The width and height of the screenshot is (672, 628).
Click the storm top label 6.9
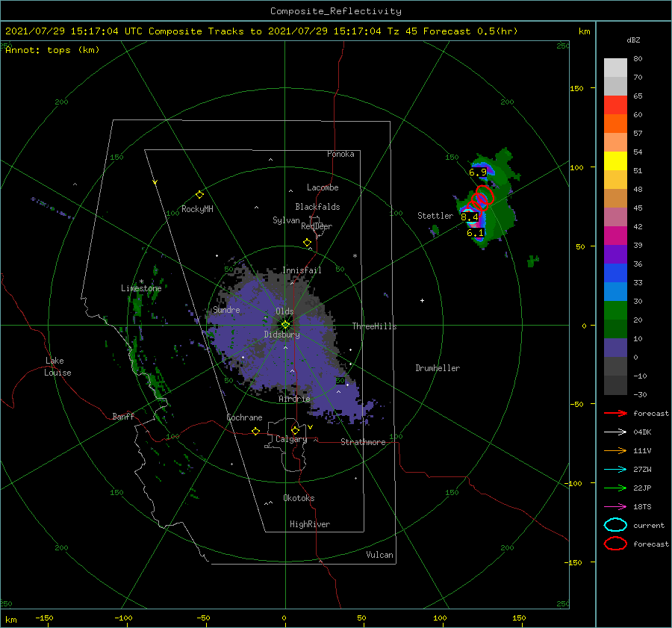[x=478, y=172]
